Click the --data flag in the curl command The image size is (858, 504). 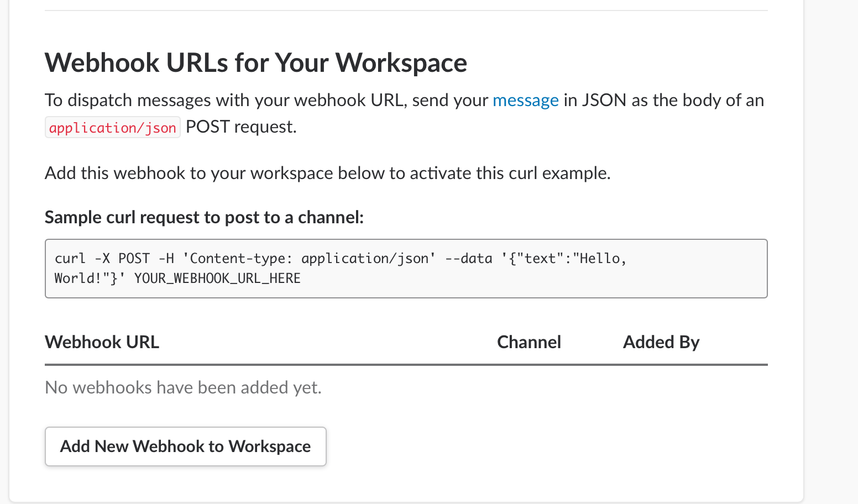[468, 259]
